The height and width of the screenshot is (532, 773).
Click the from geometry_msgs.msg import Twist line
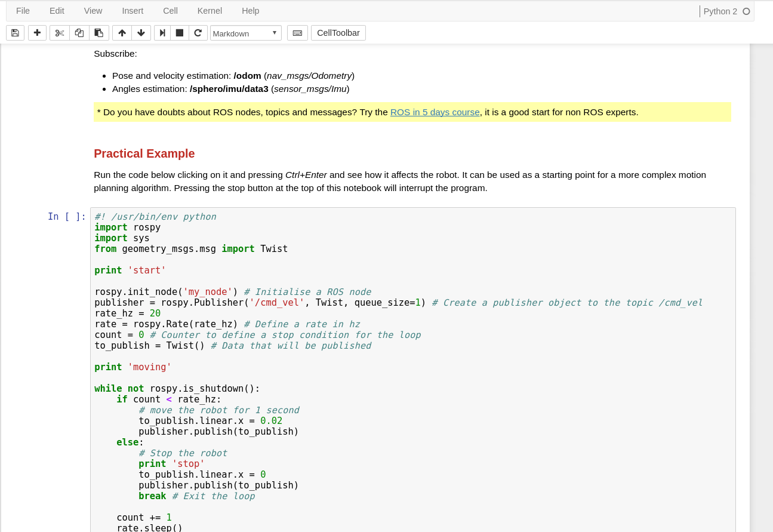tap(191, 249)
